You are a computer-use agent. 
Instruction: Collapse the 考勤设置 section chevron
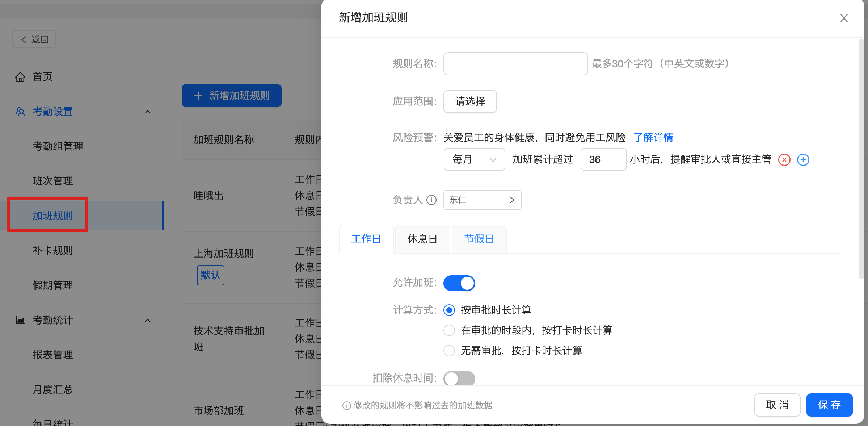coord(148,112)
